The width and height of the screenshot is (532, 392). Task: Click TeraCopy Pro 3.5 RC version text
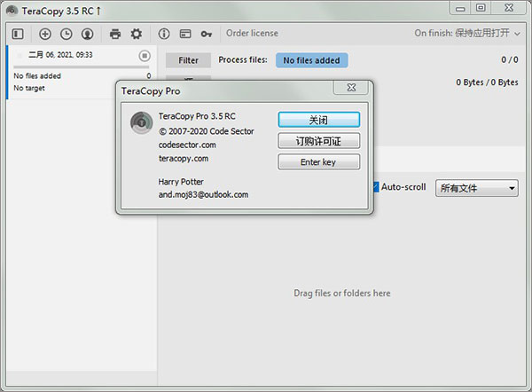pyautogui.click(x=197, y=116)
